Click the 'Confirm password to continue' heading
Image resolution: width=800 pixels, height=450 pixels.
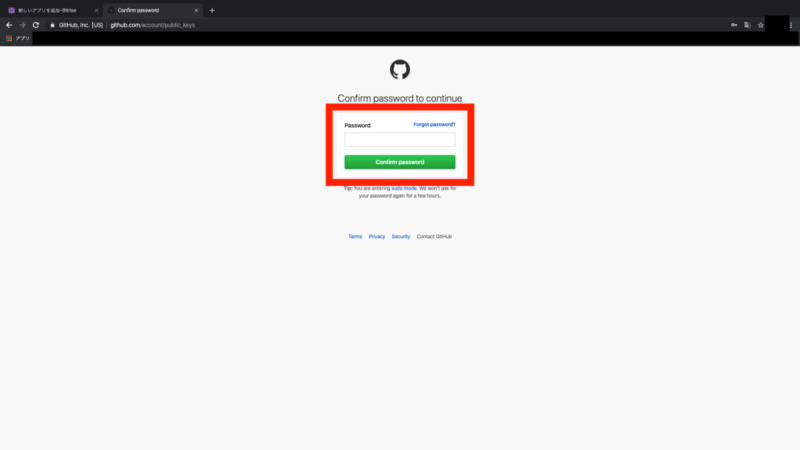(x=400, y=98)
